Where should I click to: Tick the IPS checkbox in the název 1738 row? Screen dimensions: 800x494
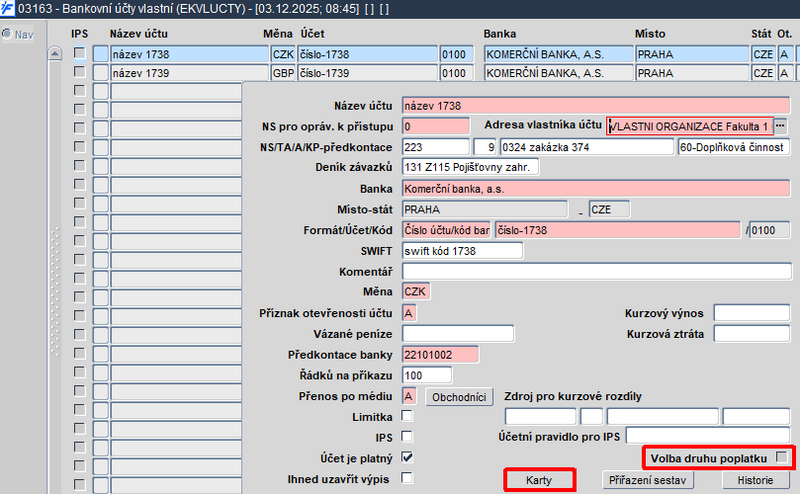[x=79, y=53]
